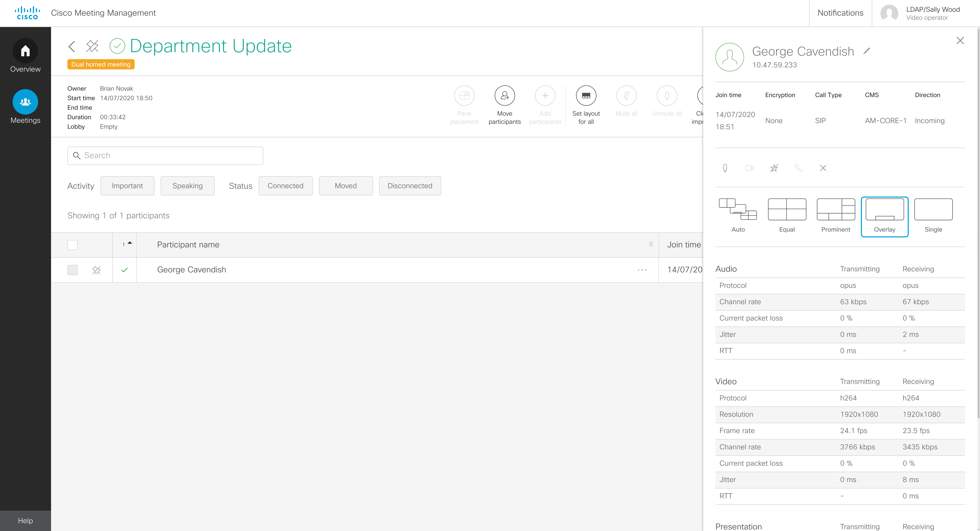Toggle meeting importance star icon beside title

[92, 46]
